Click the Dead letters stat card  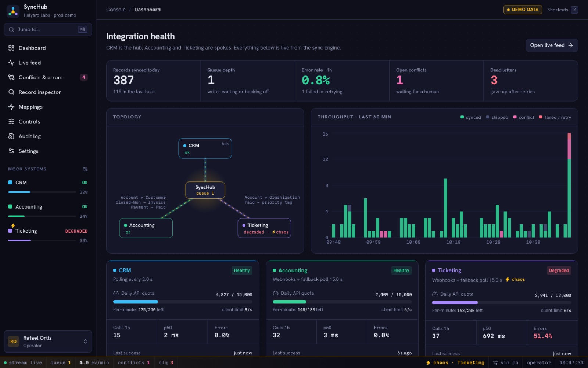click(531, 81)
